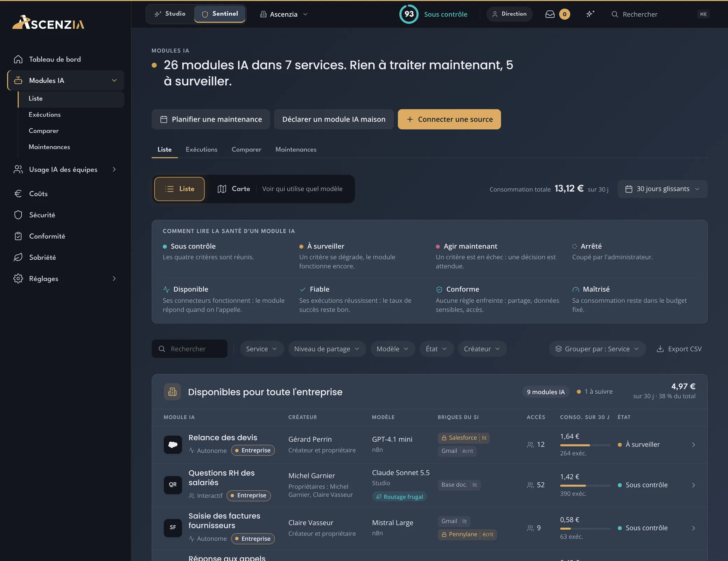Click the QR module avatar
The image size is (728, 561).
coord(173,485)
